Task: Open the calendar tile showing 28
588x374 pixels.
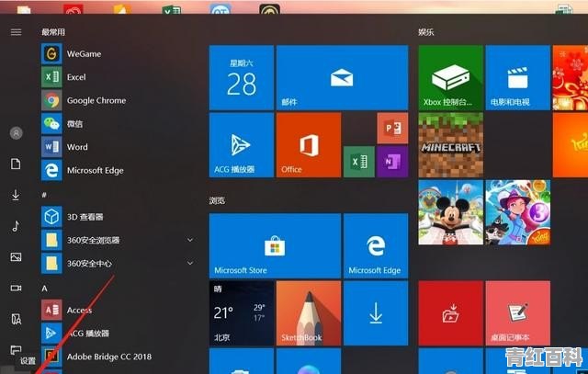Action: coord(242,78)
